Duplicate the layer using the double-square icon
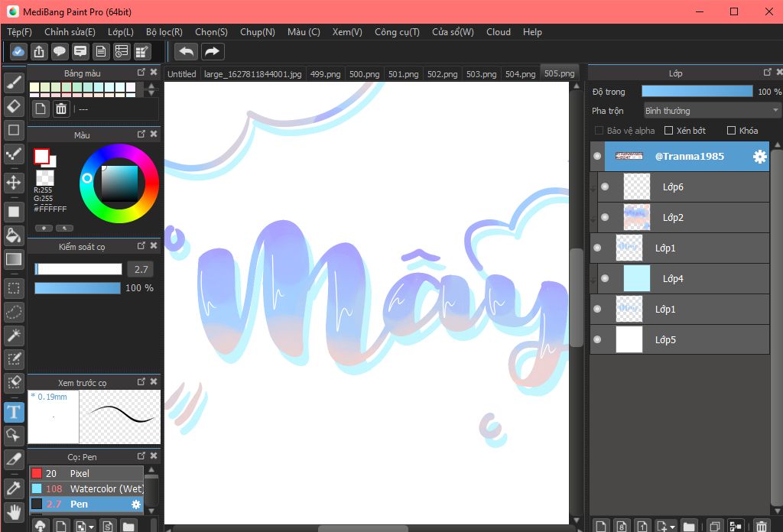783x532 pixels. 715,526
